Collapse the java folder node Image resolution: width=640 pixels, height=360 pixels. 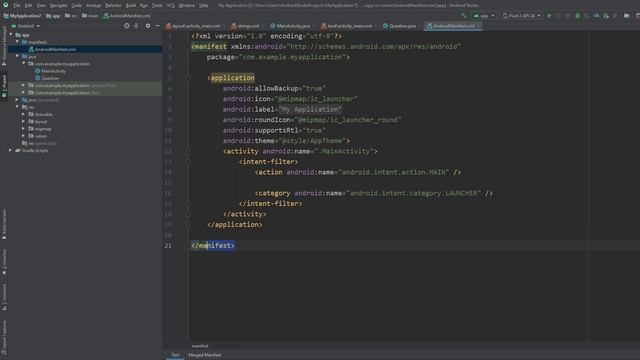[18, 56]
